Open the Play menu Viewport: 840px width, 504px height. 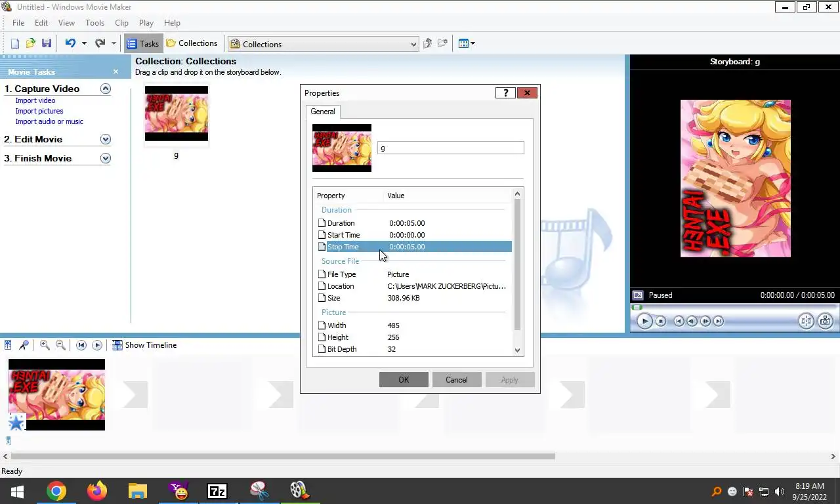coord(146,22)
